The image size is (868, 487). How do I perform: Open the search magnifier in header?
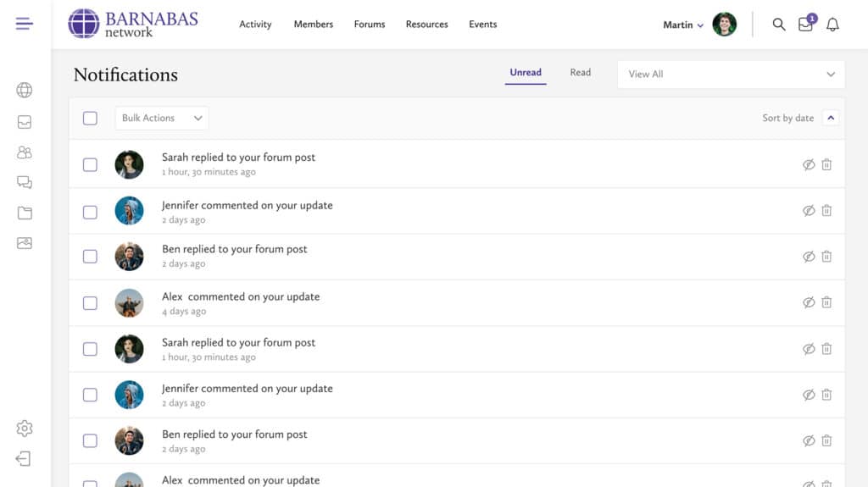(x=779, y=25)
